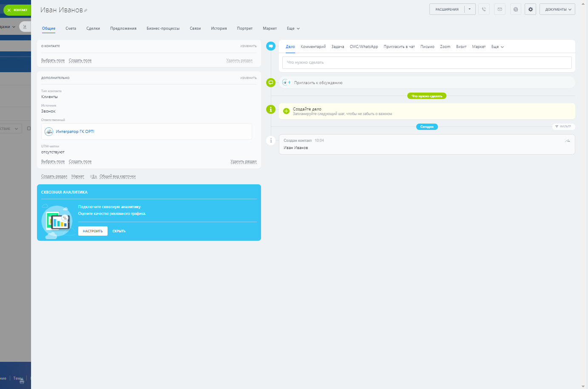View the История tab

pos(219,28)
